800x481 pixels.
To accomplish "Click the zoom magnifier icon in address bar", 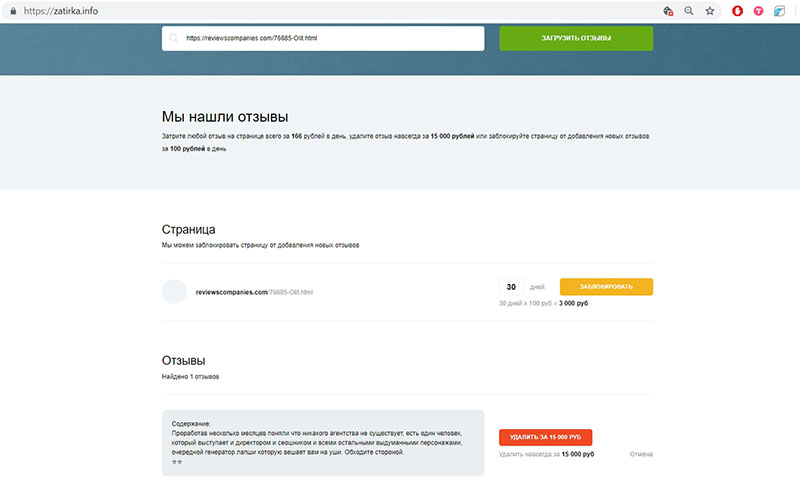I will [689, 11].
